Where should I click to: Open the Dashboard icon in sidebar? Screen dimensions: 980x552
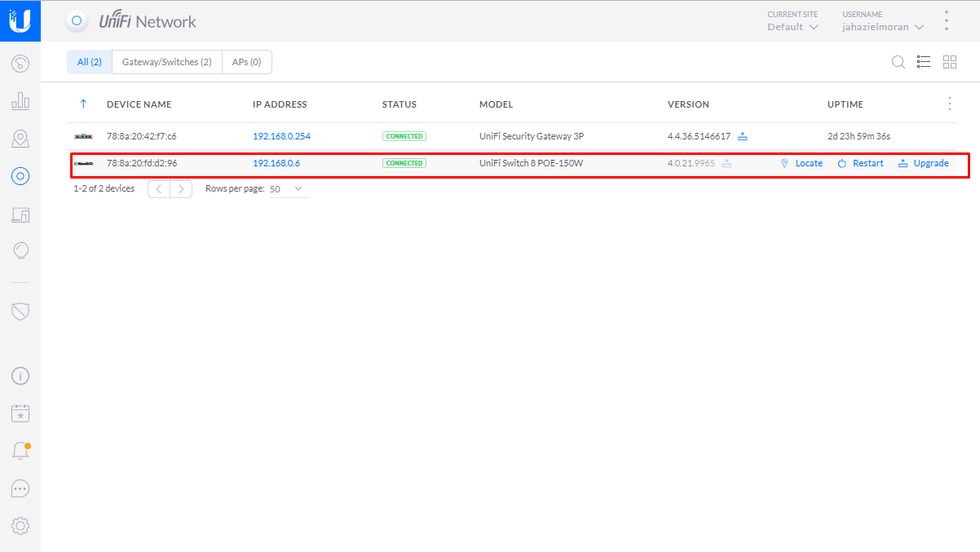tap(20, 64)
